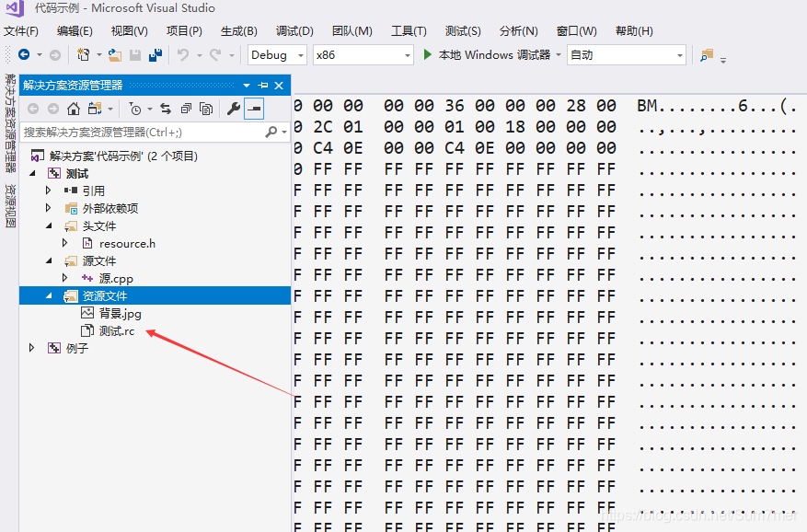This screenshot has width=807, height=532.
Task: Click the Open File folder icon
Action: (115, 54)
